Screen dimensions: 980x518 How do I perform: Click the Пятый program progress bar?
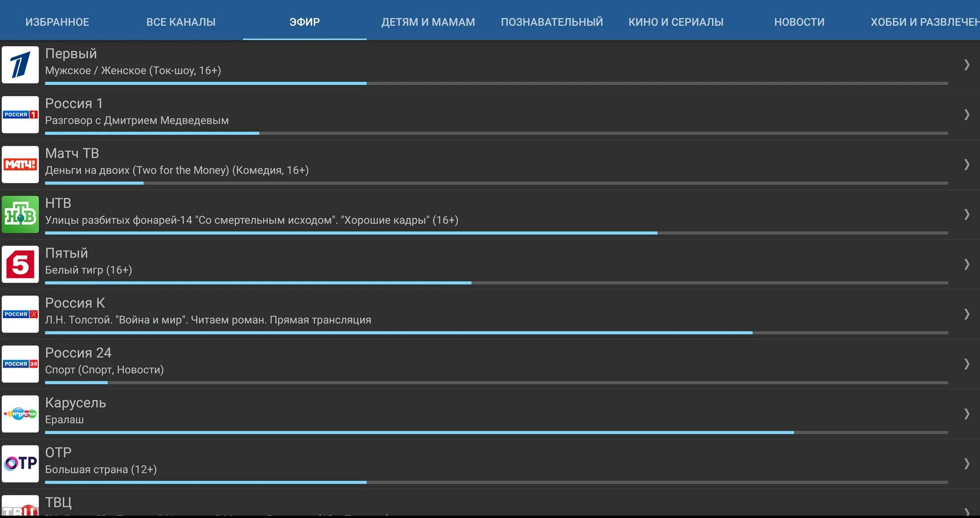(496, 283)
